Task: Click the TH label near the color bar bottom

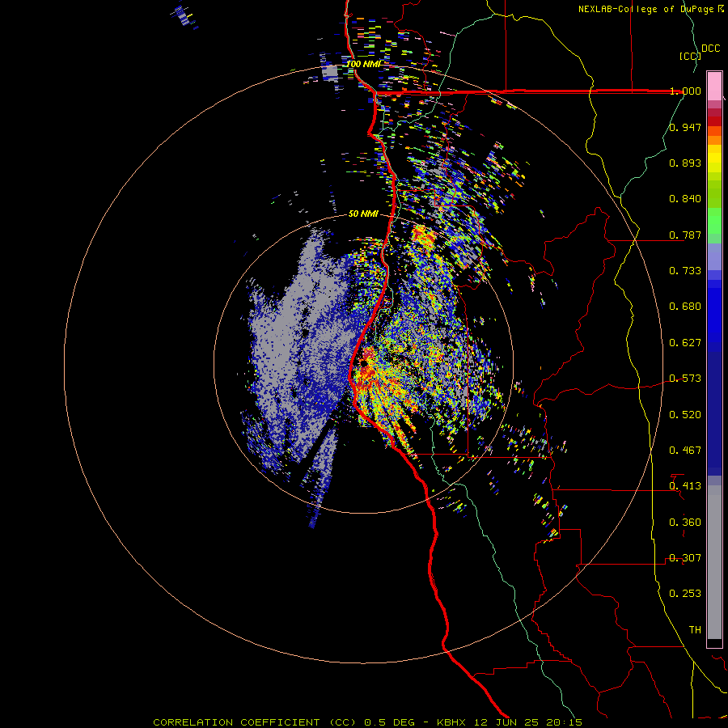Action: (x=695, y=630)
